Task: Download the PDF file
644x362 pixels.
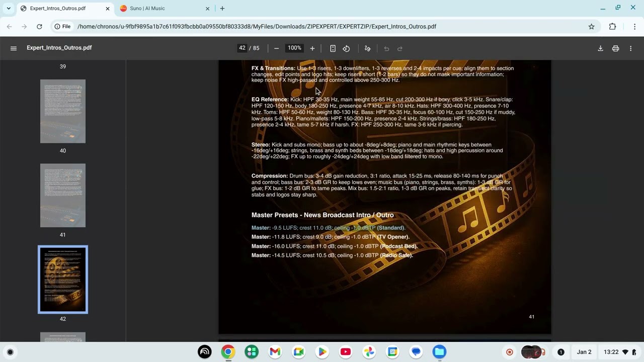Action: 600,48
